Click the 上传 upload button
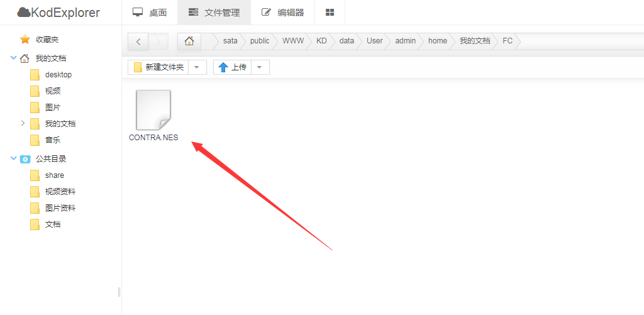The width and height of the screenshot is (644, 315). [x=232, y=67]
